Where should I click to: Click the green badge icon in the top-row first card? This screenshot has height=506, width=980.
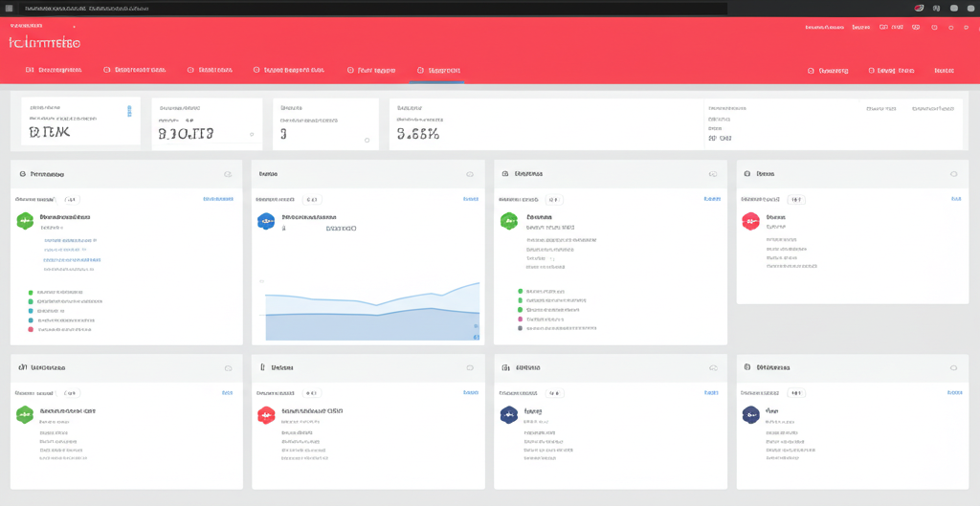coord(24,221)
